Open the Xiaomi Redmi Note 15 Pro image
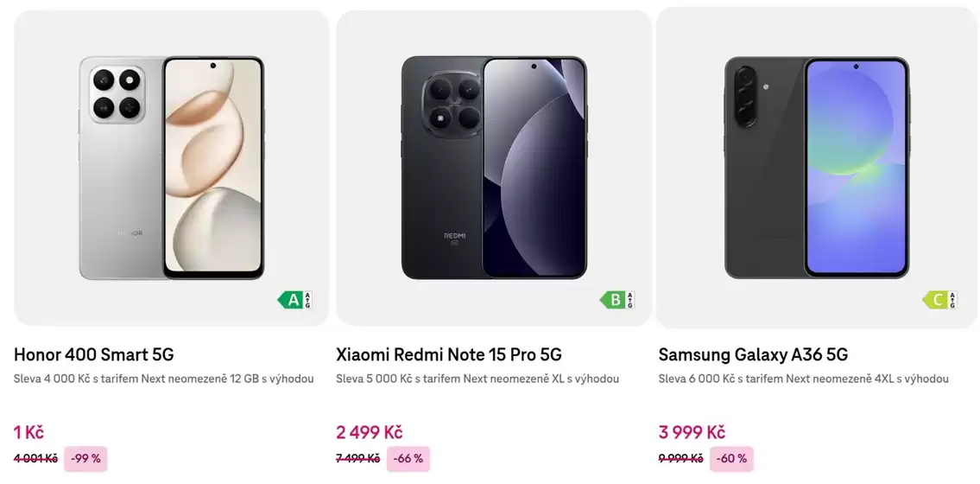The height and width of the screenshot is (484, 980). coord(494,169)
